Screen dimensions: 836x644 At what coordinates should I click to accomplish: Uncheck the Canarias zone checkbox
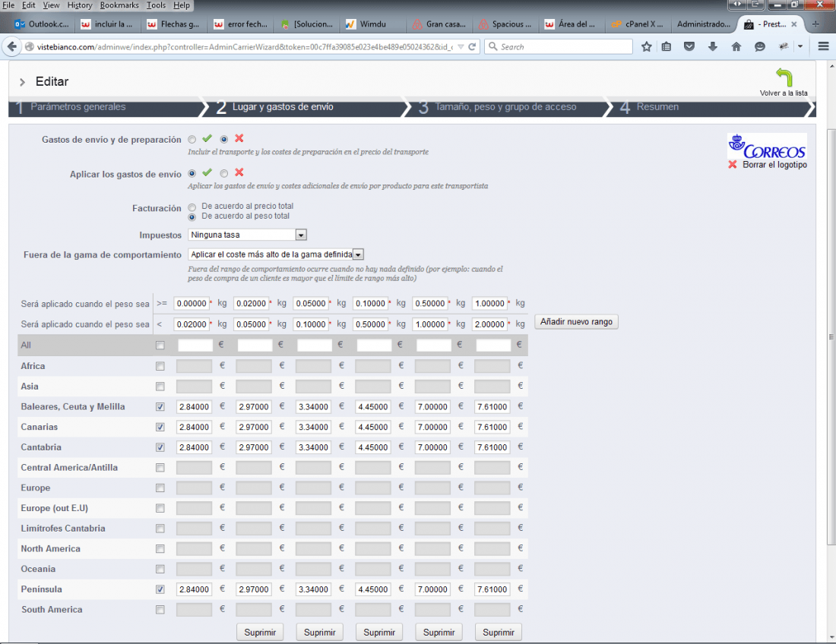pyautogui.click(x=160, y=428)
